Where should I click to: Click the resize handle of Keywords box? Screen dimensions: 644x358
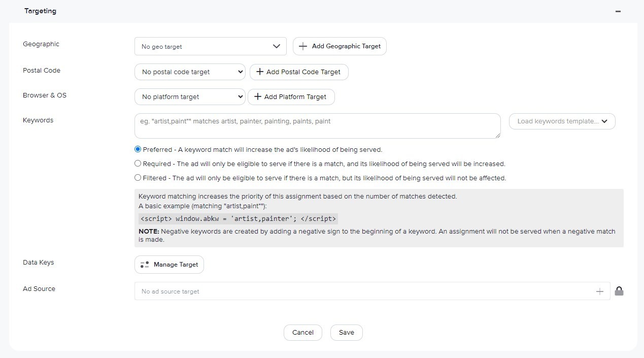pyautogui.click(x=498, y=136)
